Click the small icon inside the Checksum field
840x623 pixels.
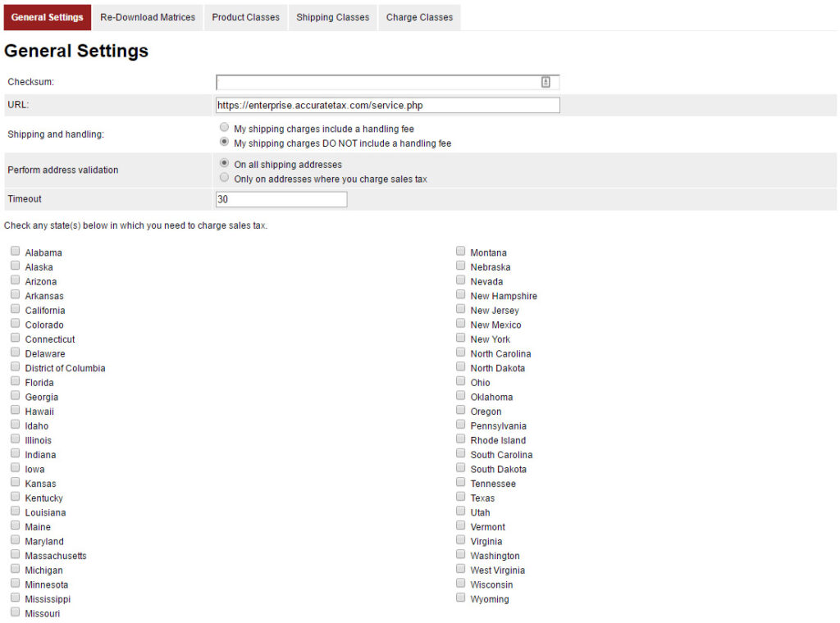[546, 81]
